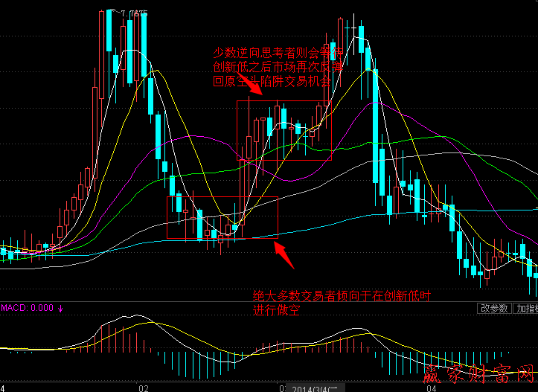Image resolution: width=538 pixels, height=392 pixels.
Task: Click the magenta down arrow beside MACD value
Action: (x=61, y=308)
